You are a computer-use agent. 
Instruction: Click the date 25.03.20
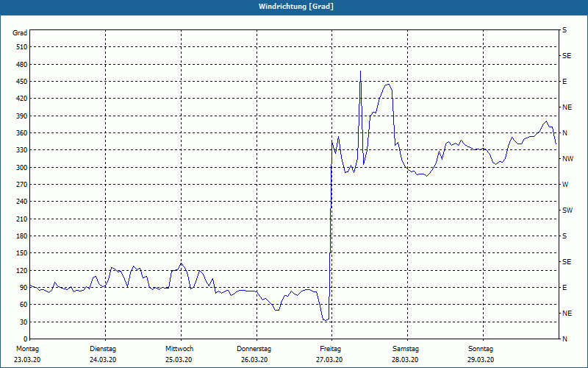pos(179,360)
